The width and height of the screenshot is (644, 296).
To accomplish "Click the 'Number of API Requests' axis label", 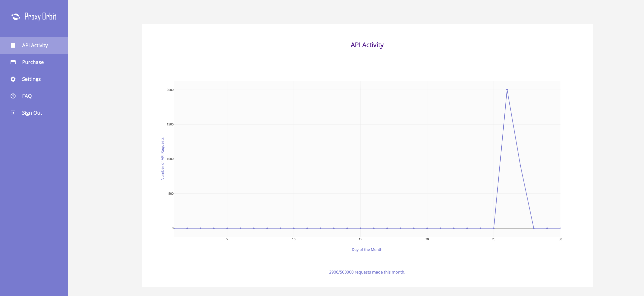I will tap(163, 159).
